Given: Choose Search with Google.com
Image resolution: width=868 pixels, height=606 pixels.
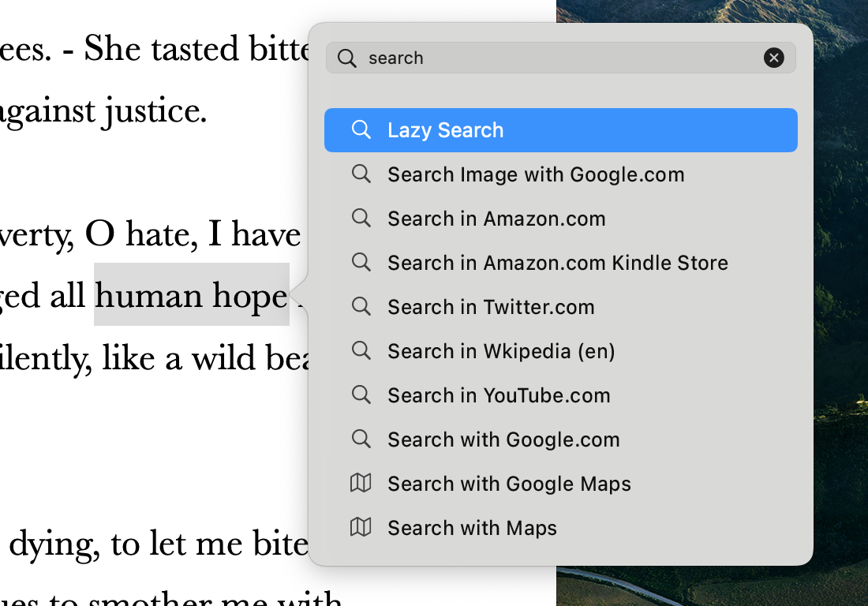Looking at the screenshot, I should click(x=561, y=440).
